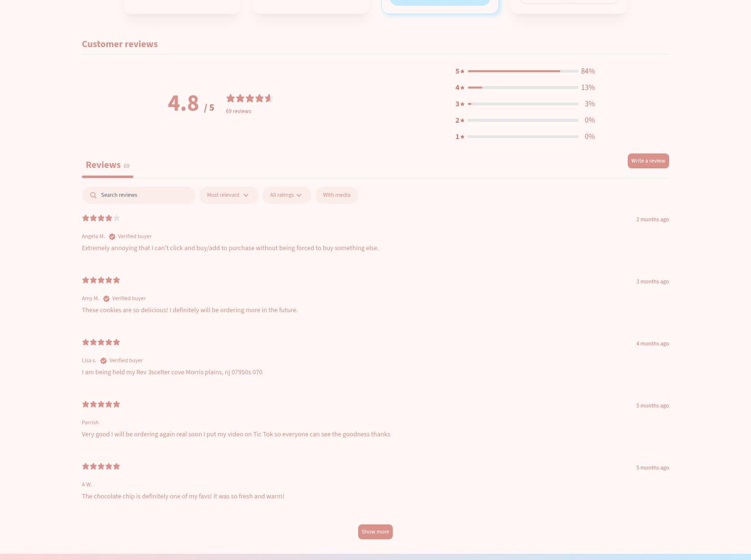
Task: Click the search magnifier icon in reviews search
Action: (93, 195)
